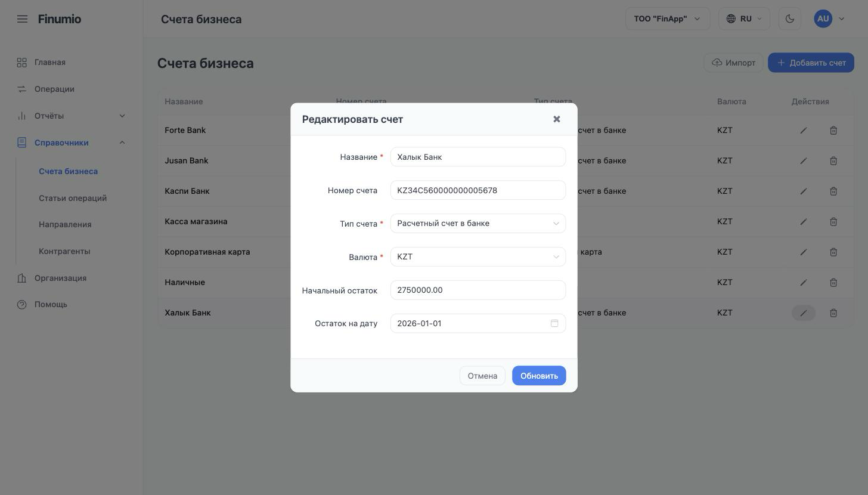This screenshot has width=868, height=495.
Task: Click the calendar icon in the date field
Action: click(554, 323)
